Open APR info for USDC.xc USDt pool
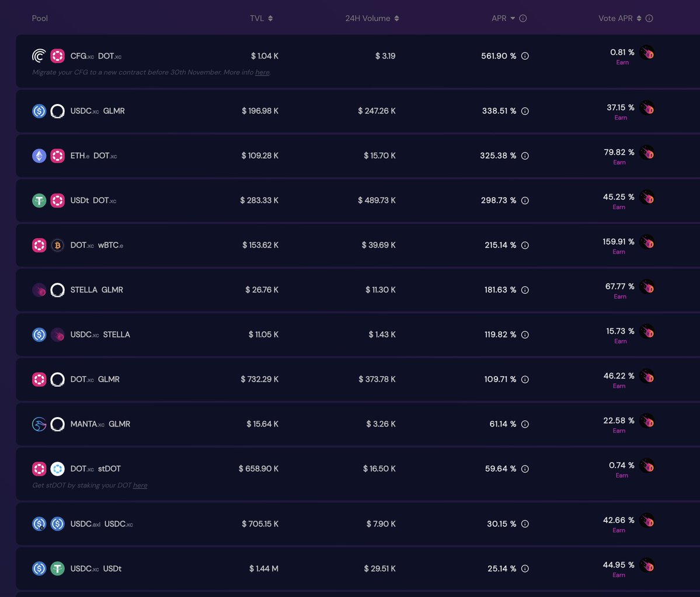The image size is (700, 597). tap(525, 568)
